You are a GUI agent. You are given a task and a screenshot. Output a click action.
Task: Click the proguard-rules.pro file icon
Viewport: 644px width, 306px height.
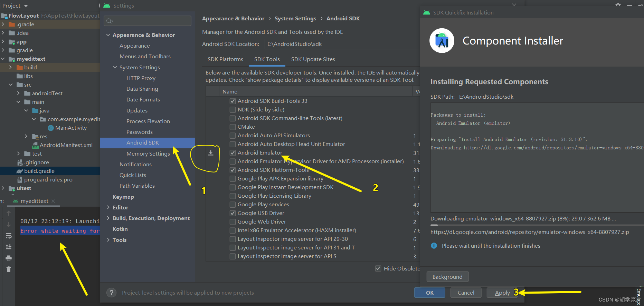click(20, 180)
